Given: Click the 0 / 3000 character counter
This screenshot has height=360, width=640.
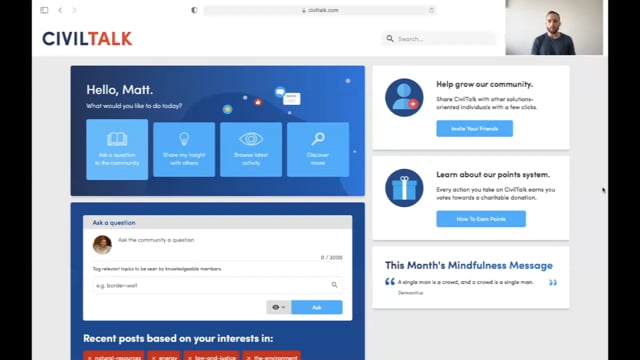Looking at the screenshot, I should 331,258.
